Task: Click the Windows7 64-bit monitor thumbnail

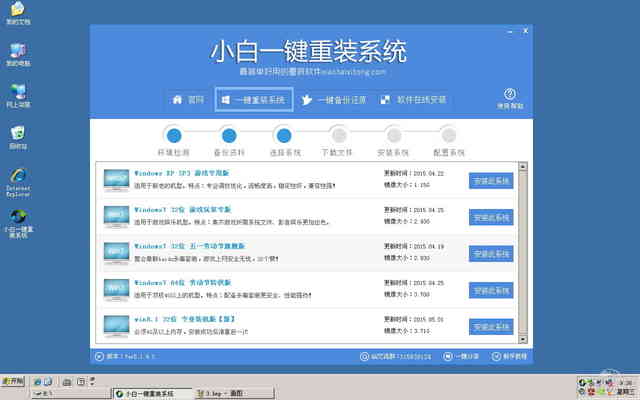Action: pos(116,290)
